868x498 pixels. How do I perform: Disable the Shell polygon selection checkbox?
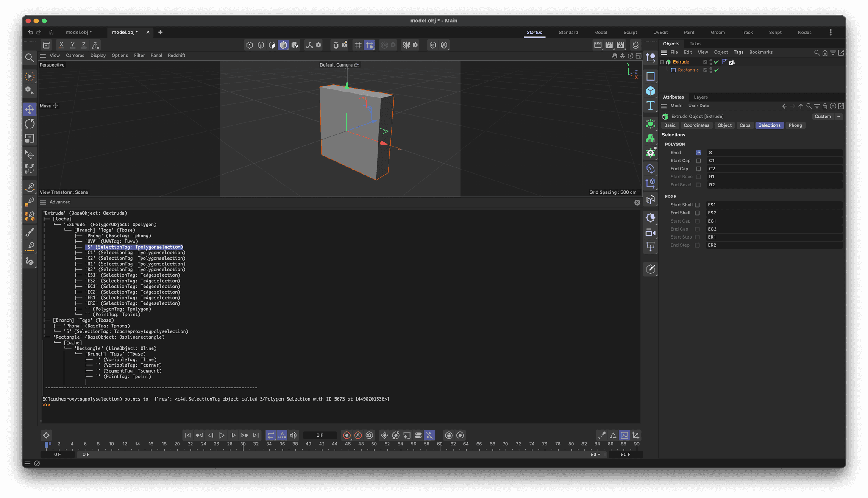(x=698, y=153)
